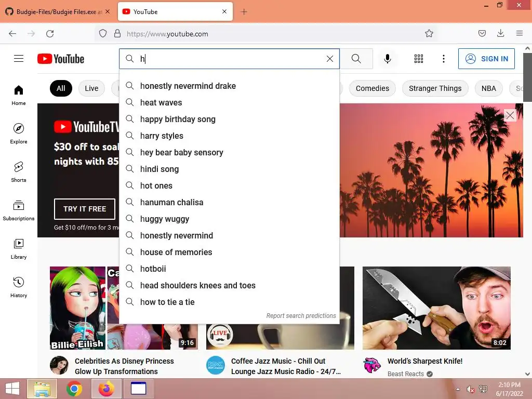Click the YouTube logo
Viewport: 532px width, 399px height.
coord(61,59)
